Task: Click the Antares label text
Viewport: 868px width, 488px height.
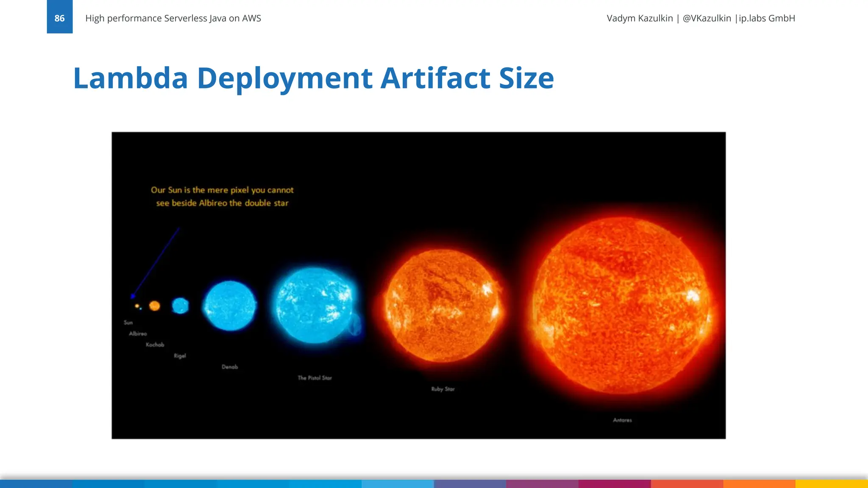Action: pos(622,420)
